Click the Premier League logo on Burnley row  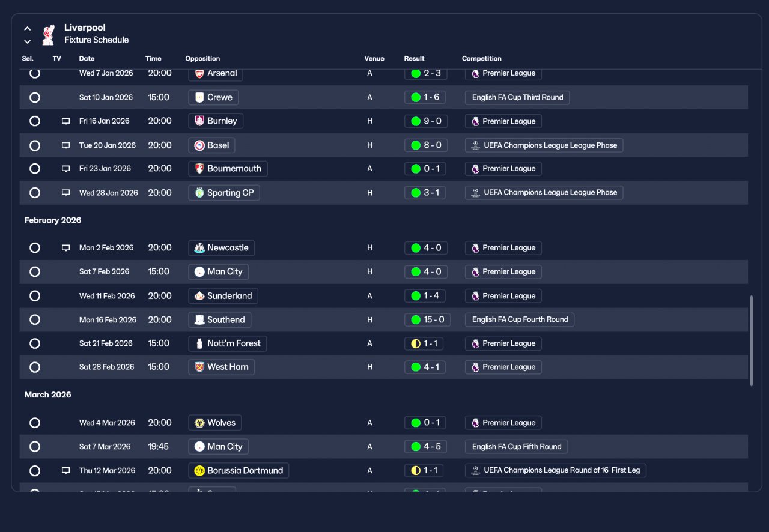[x=475, y=121]
